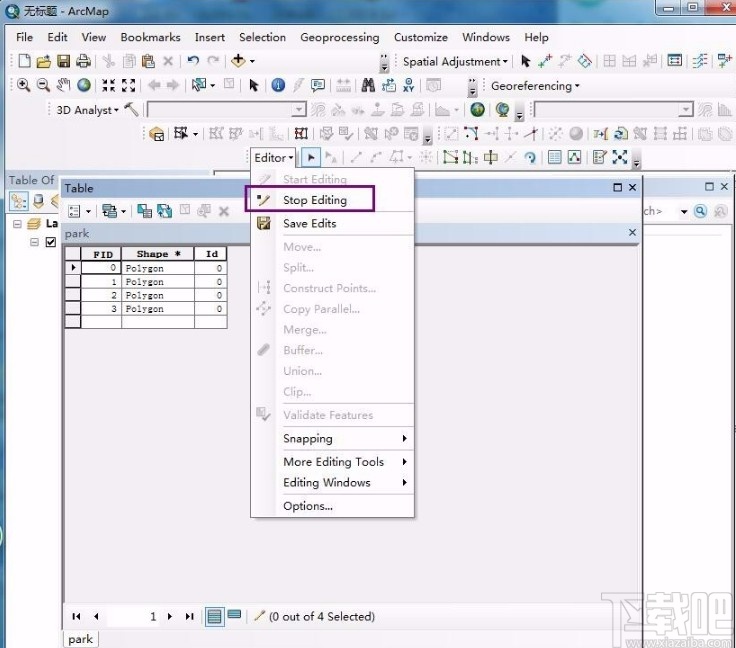Expand the 3D Analyst layer combo box
The image size is (736, 648).
point(298,110)
